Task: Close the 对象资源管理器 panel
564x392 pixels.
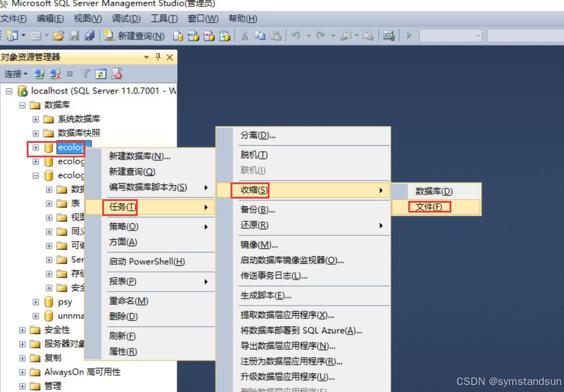Action: coord(170,57)
